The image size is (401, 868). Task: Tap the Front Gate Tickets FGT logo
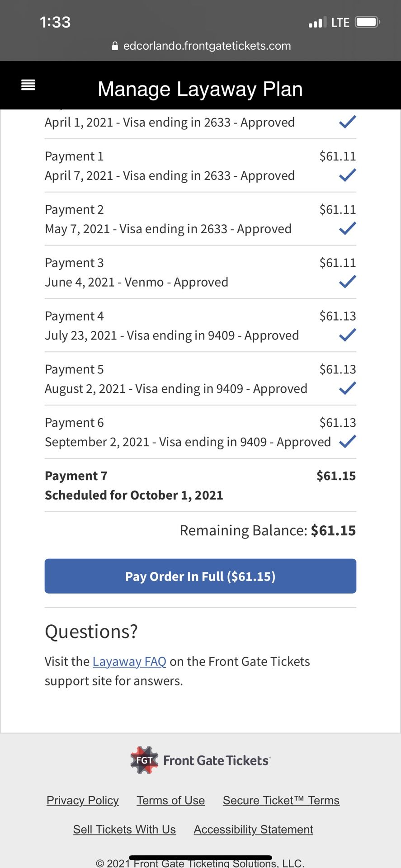pyautogui.click(x=144, y=760)
